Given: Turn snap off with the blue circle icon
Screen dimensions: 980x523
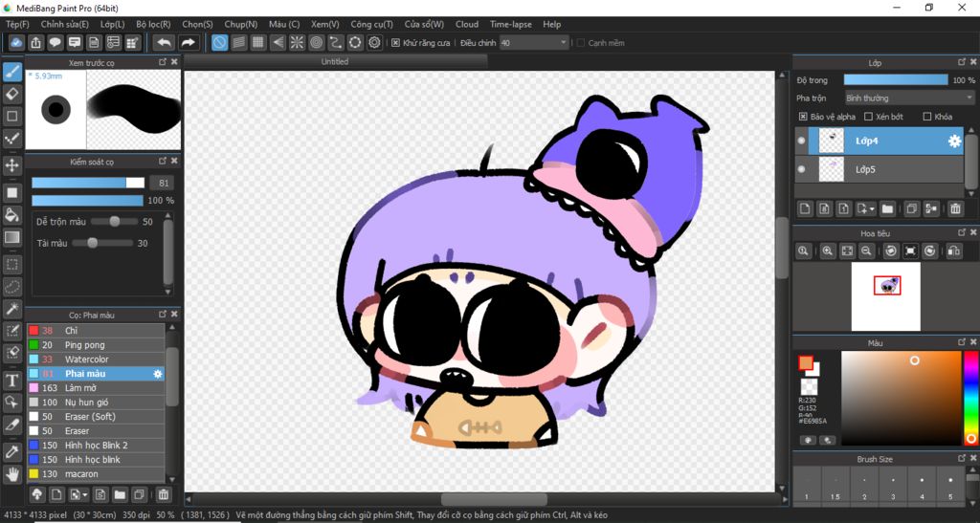Looking at the screenshot, I should click(219, 42).
